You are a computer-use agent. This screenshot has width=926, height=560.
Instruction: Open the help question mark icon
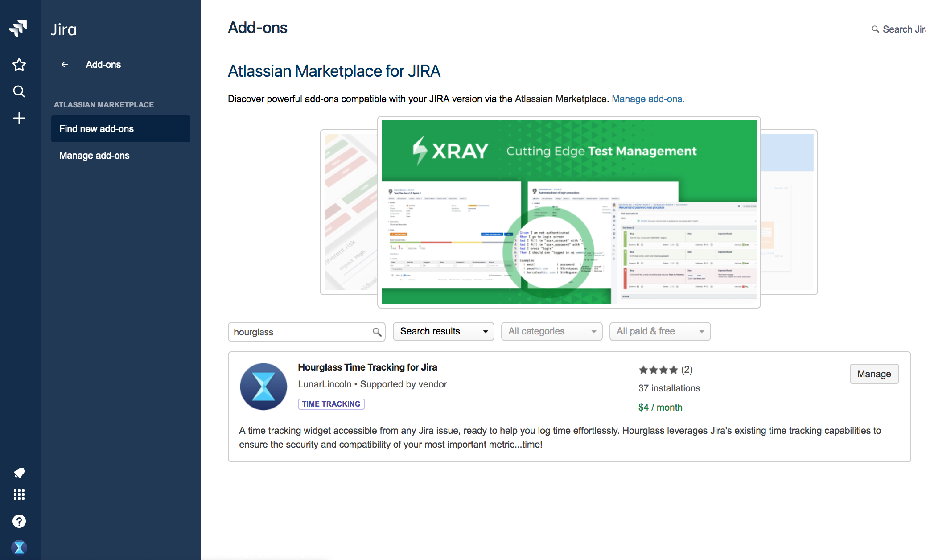pos(19,521)
